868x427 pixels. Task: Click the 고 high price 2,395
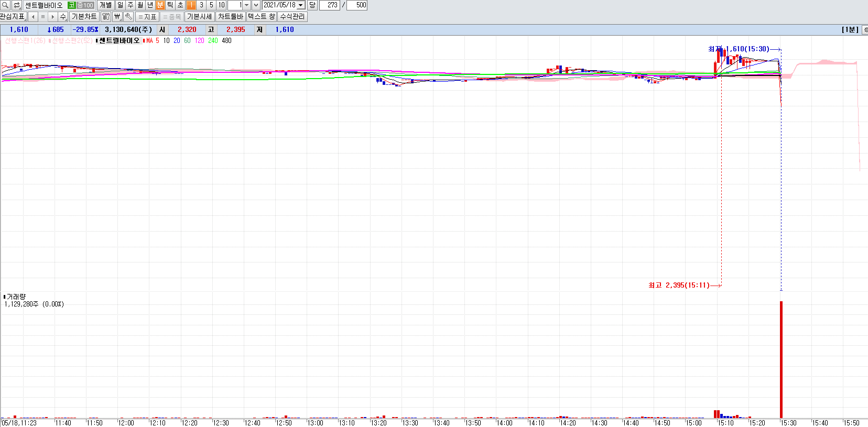click(235, 30)
